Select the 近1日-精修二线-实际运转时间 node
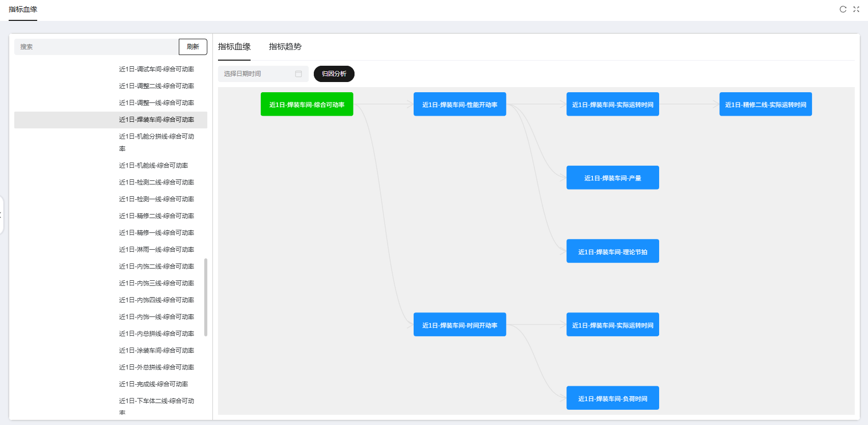Screen dimensions: 868x425 click(x=765, y=104)
